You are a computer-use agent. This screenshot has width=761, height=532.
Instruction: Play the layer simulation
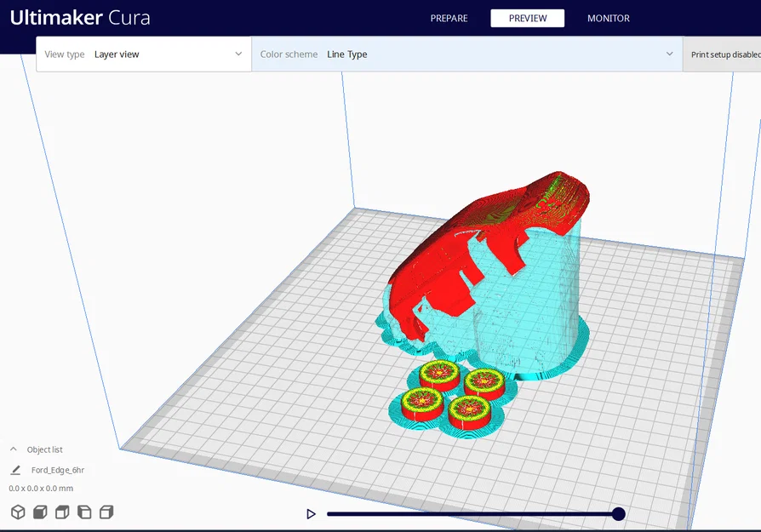(x=311, y=513)
